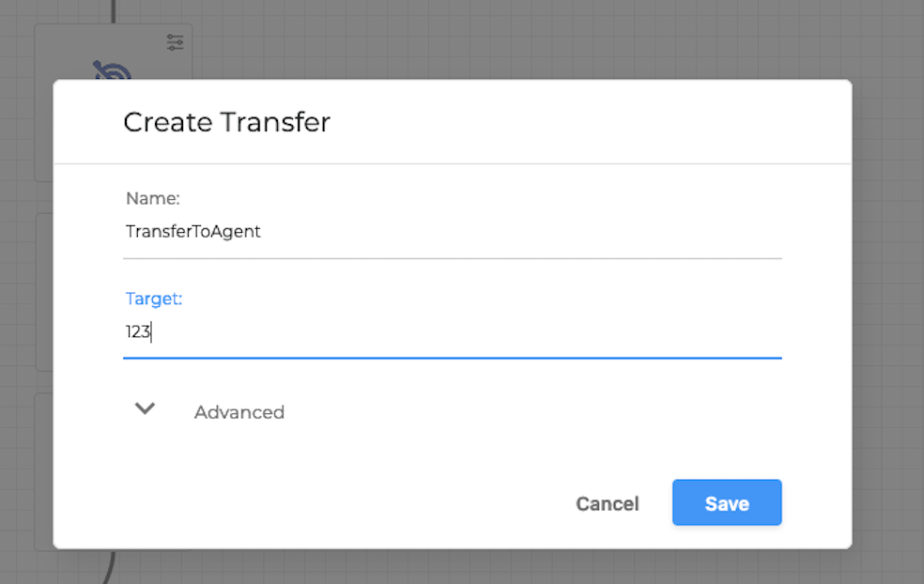Open node options via the filter icon

click(175, 42)
